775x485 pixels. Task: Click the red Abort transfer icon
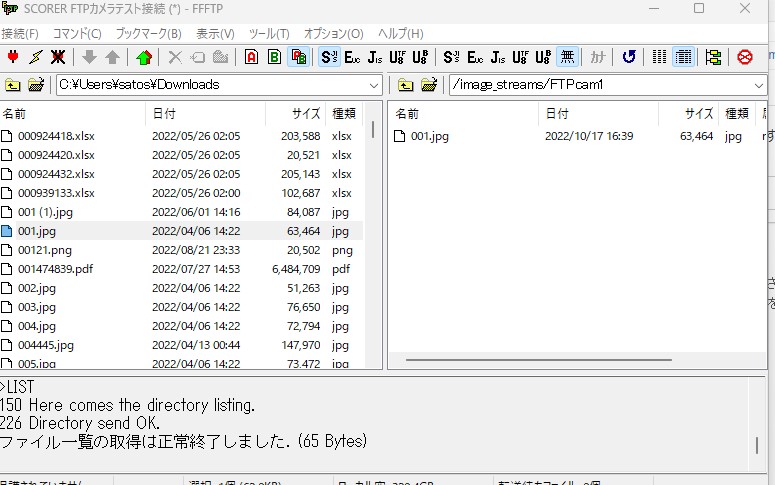(745, 57)
